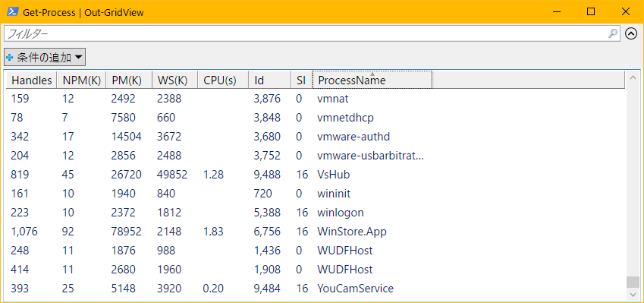Click PM(K) value 7580
The width and height of the screenshot is (644, 303).
[x=123, y=118]
